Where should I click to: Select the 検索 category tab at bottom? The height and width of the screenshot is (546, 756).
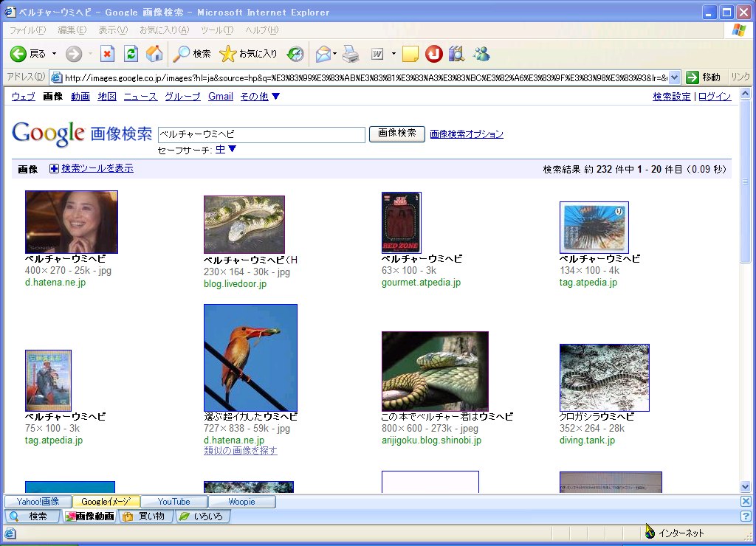(32, 516)
